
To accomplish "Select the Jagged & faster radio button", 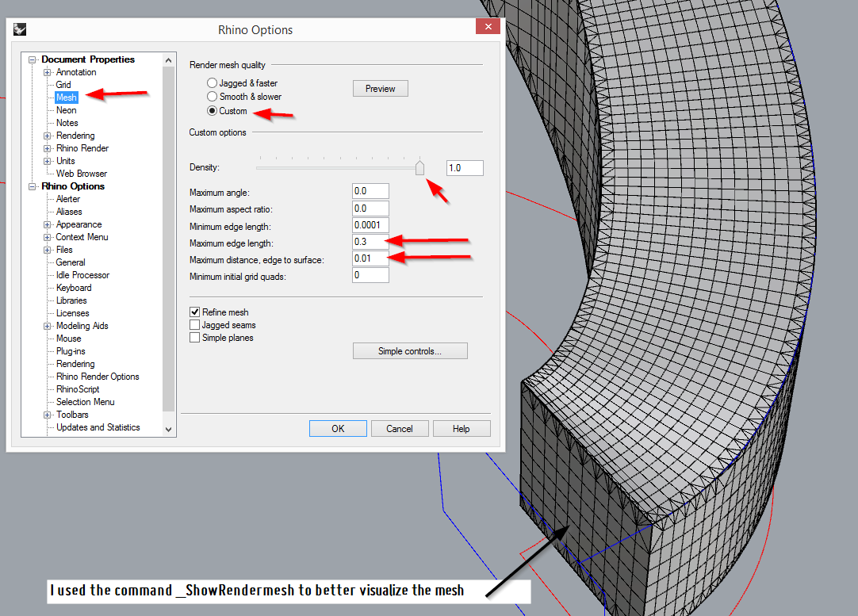I will tap(212, 82).
